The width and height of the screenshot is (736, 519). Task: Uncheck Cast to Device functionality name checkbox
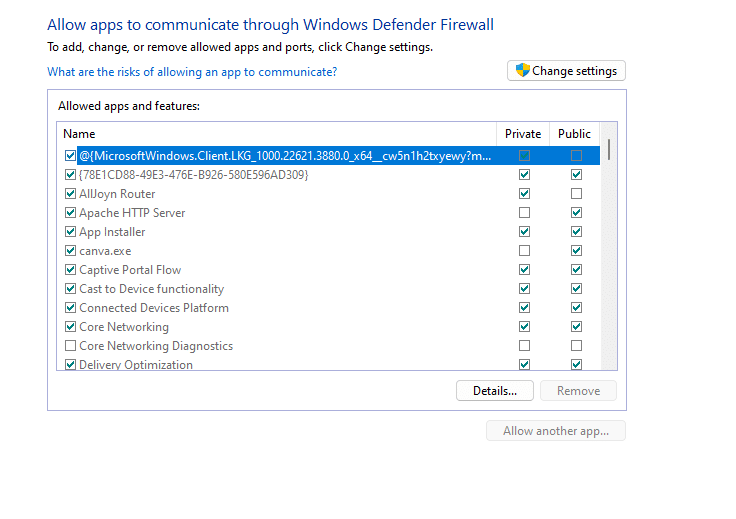click(x=70, y=289)
